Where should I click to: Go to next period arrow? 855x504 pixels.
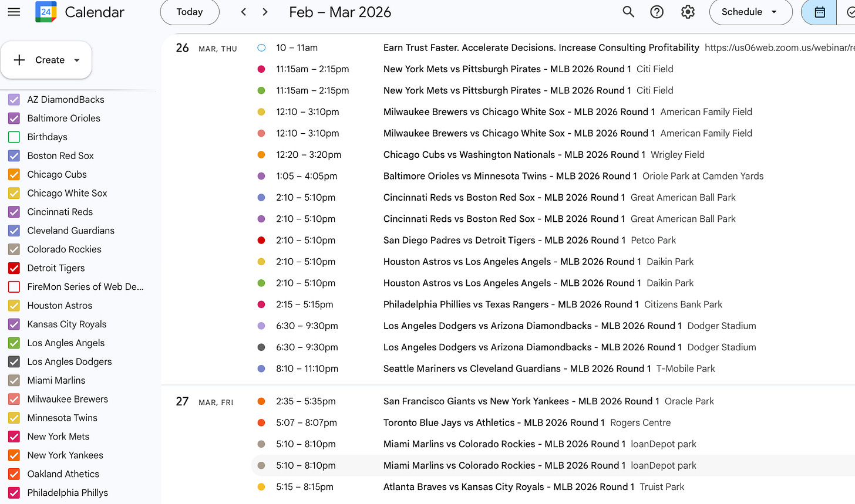265,12
